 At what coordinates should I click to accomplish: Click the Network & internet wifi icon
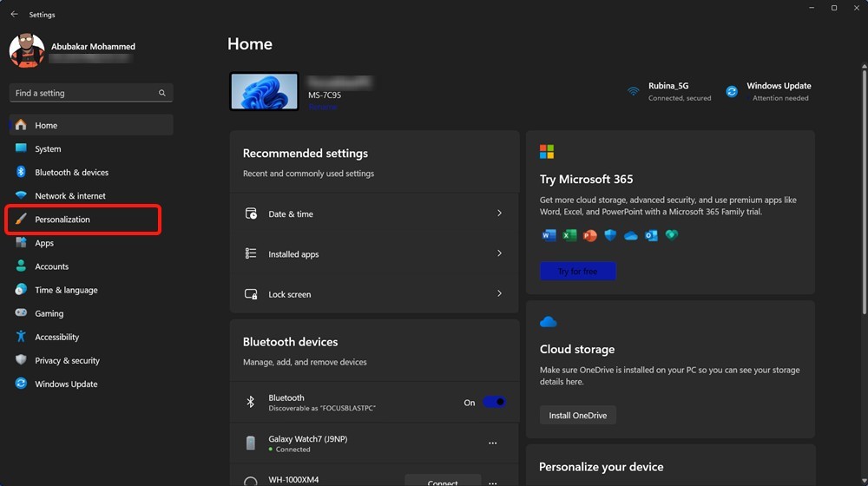tap(21, 195)
